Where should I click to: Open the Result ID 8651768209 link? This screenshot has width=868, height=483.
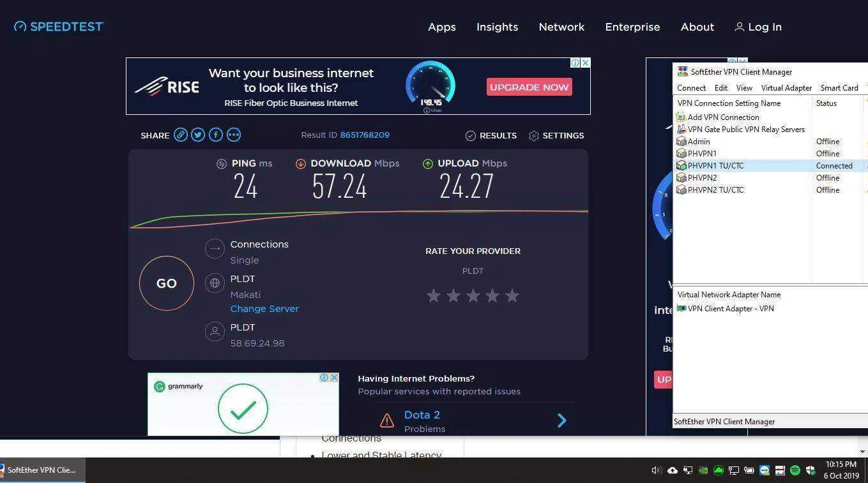365,135
